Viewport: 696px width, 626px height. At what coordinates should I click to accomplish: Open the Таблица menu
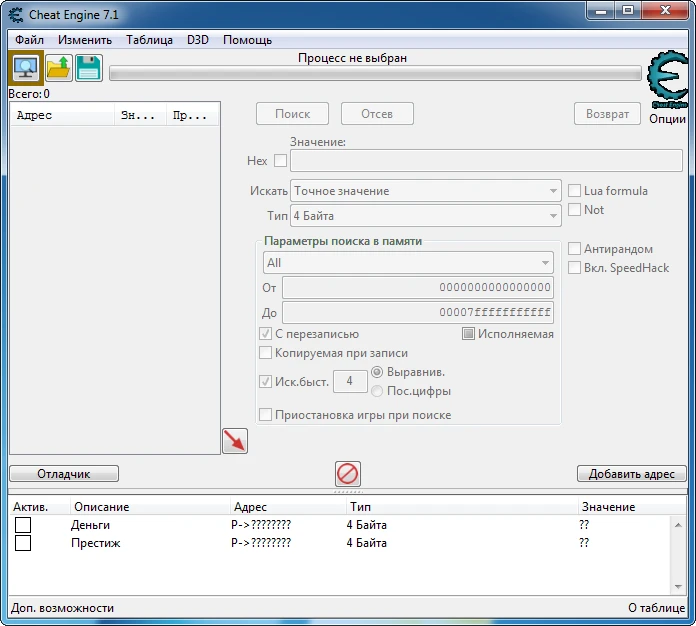coord(149,40)
